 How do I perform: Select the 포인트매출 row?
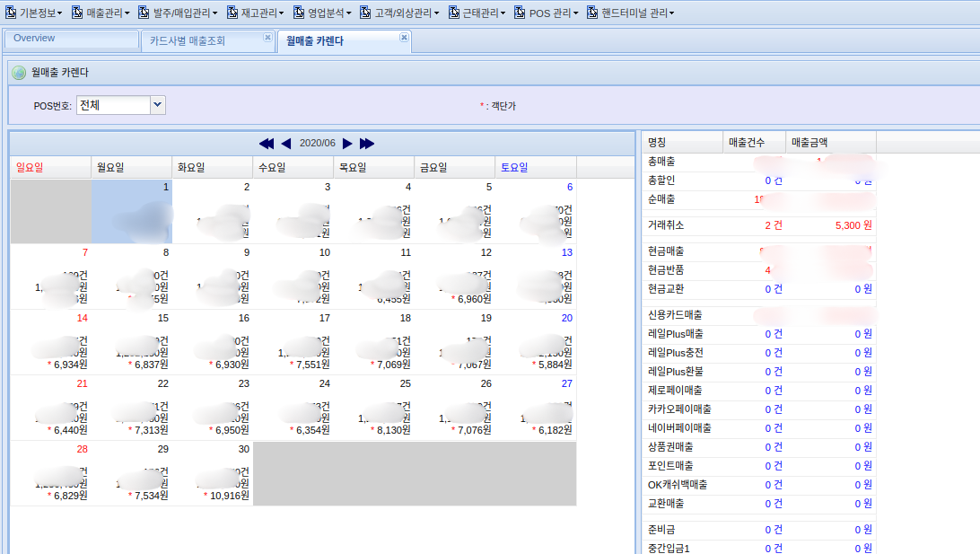click(x=759, y=466)
